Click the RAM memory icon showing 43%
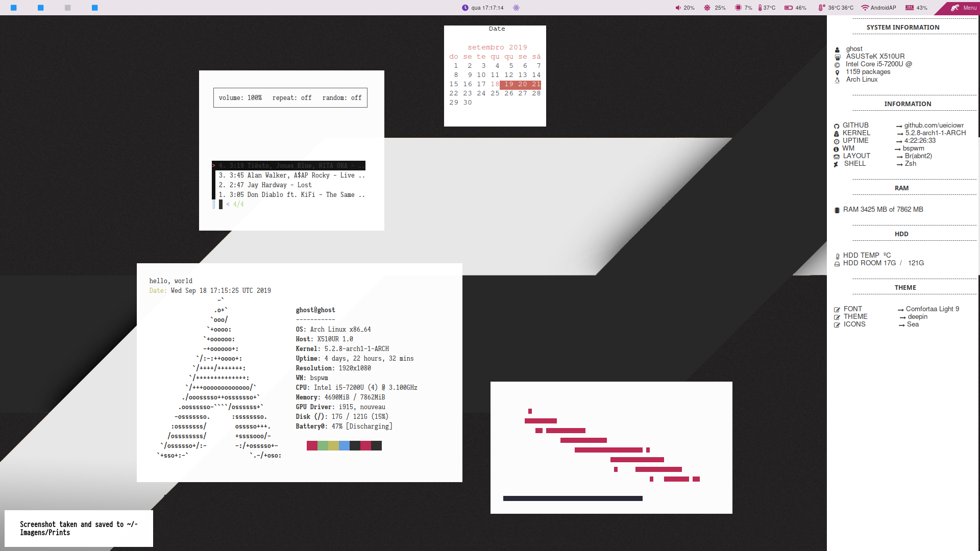 click(910, 8)
